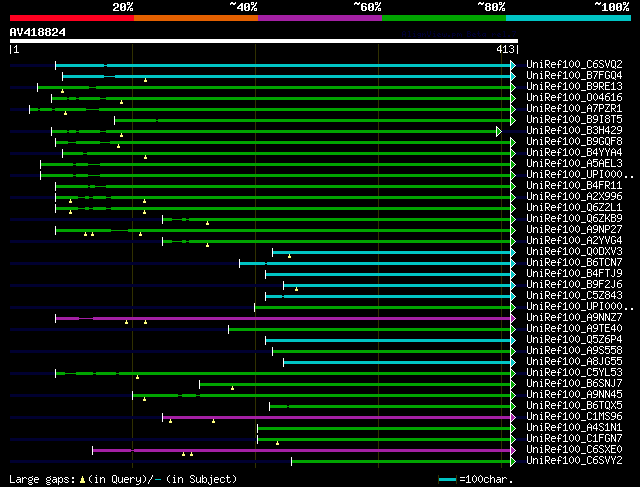This screenshot has width=640, height=487.
Task: Click the yellow gap marker under UniRef100_A2YVG4 bar
Action: (207, 245)
